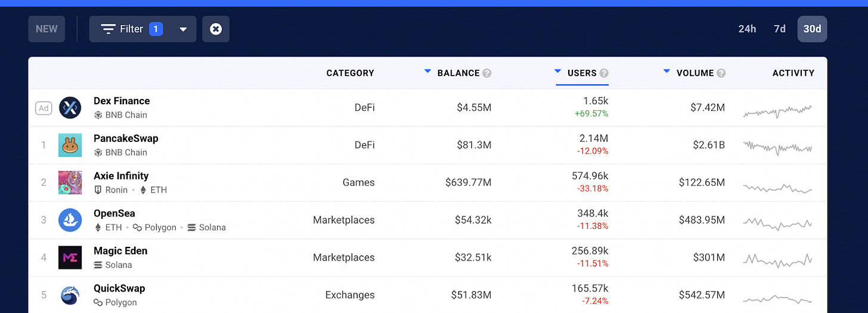Click the ACTIVITY column header

(793, 73)
